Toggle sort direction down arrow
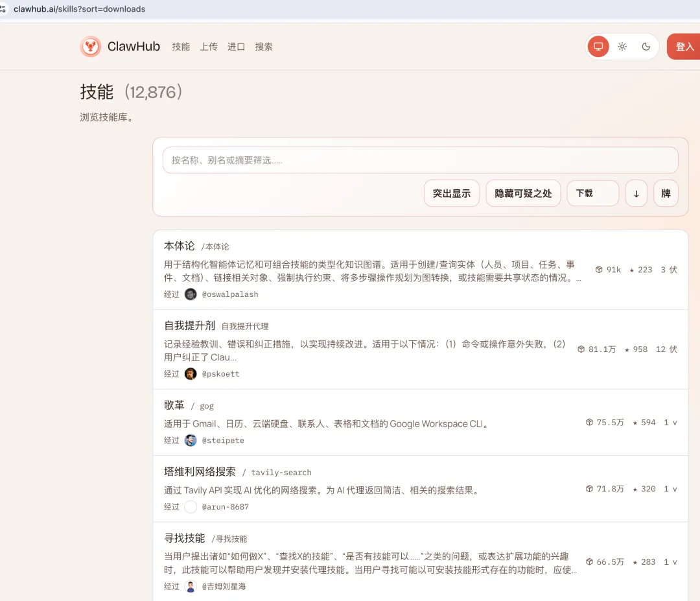Image resolution: width=700 pixels, height=601 pixels. pos(636,193)
